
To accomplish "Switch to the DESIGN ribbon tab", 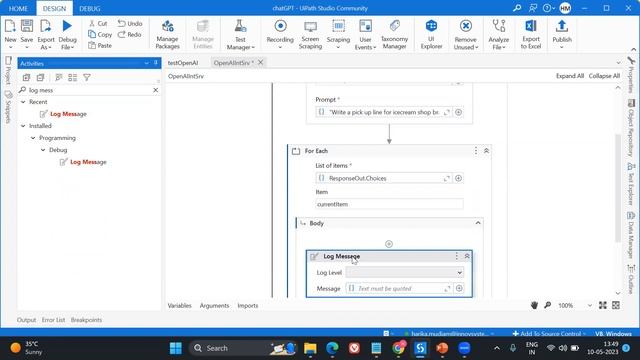I will (54, 8).
